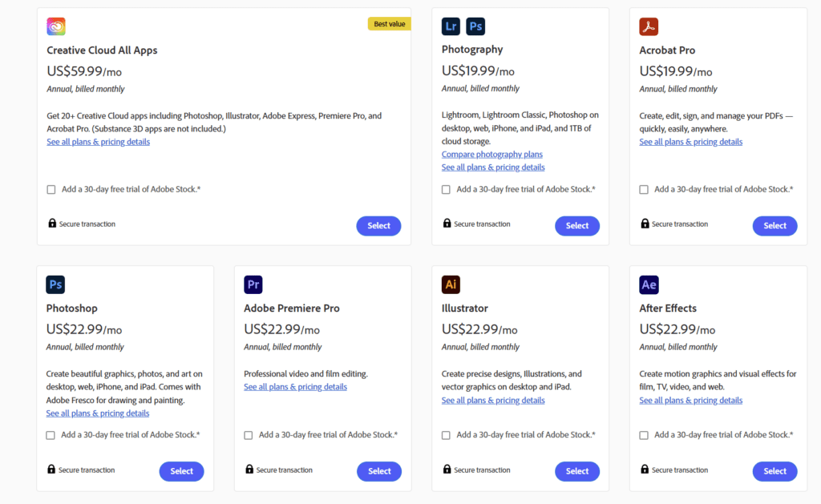The height and width of the screenshot is (504, 821).
Task: Choose Select for After Effects plan
Action: click(x=775, y=471)
